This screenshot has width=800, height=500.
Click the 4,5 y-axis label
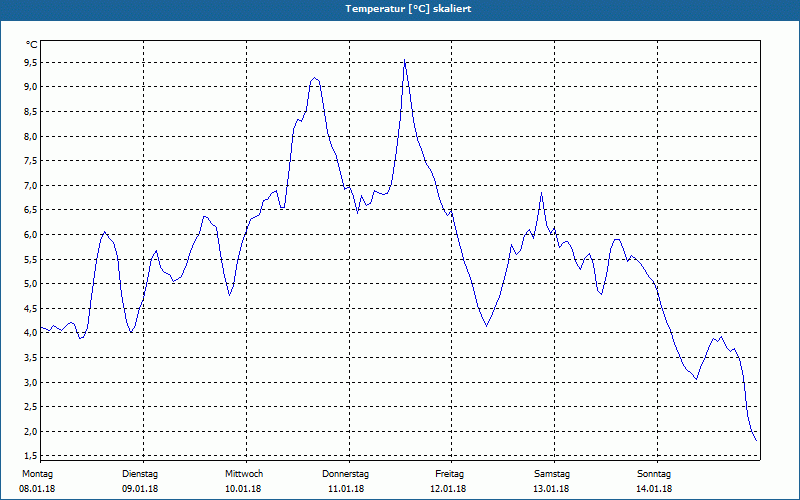31,308
